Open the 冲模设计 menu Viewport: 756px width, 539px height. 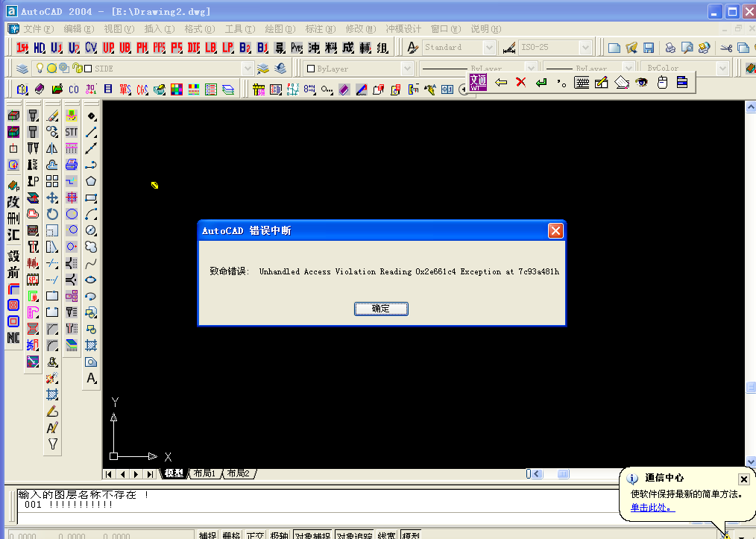point(403,29)
